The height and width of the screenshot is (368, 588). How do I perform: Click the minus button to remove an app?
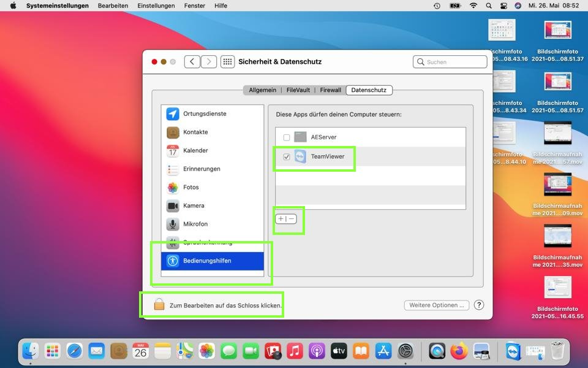coord(292,219)
